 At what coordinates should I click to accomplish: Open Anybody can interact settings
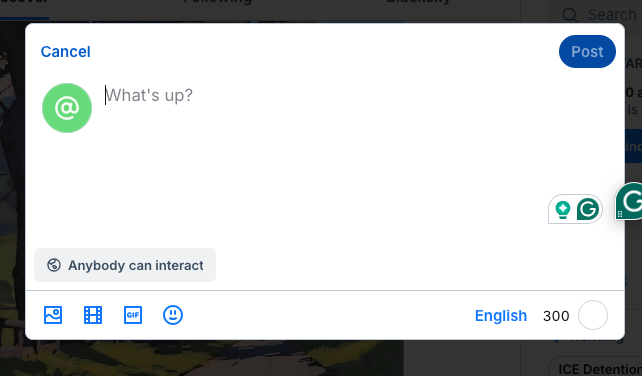tap(125, 265)
